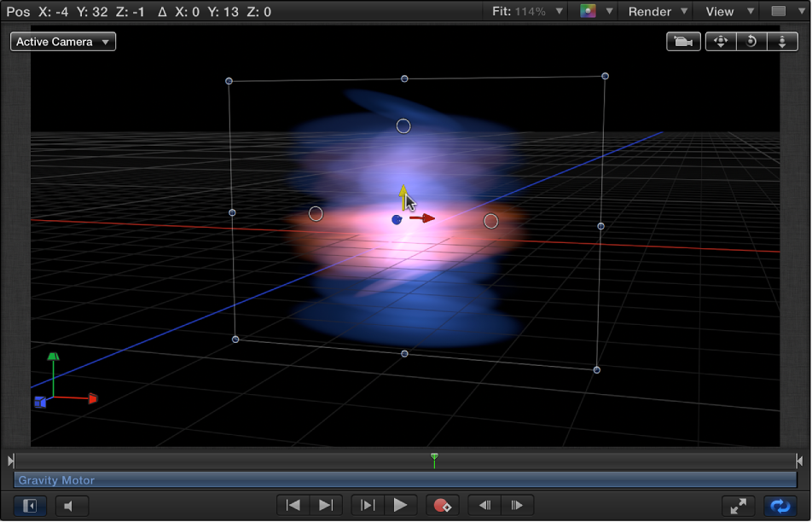Viewport: 812px width, 522px height.
Task: Click the camera overlay icon above the canvas
Action: [x=683, y=41]
